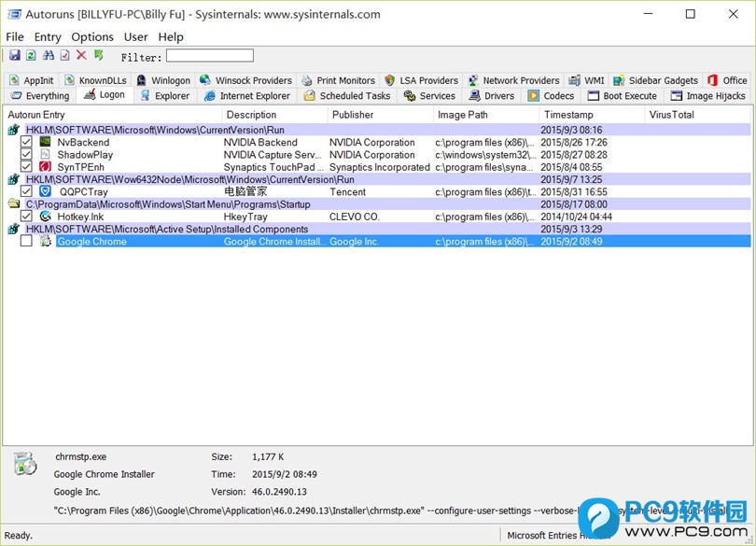This screenshot has width=756, height=546.
Task: Click the folder icon beside the Startup path
Action: pyautogui.click(x=13, y=204)
